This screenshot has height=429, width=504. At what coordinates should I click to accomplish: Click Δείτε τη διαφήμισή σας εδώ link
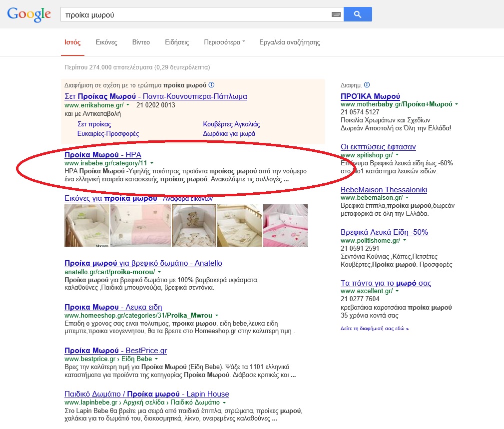pyautogui.click(x=375, y=329)
